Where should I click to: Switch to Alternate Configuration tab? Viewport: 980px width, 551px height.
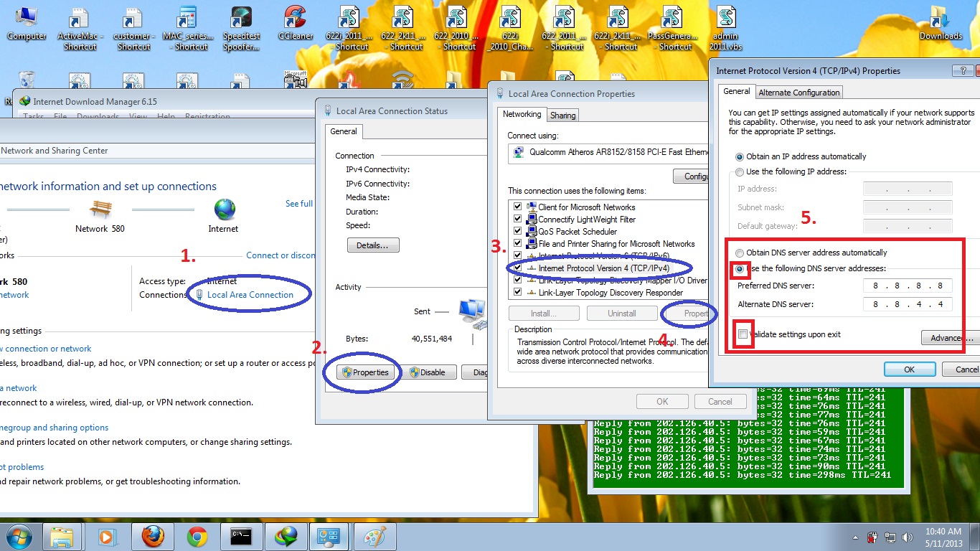click(x=798, y=93)
